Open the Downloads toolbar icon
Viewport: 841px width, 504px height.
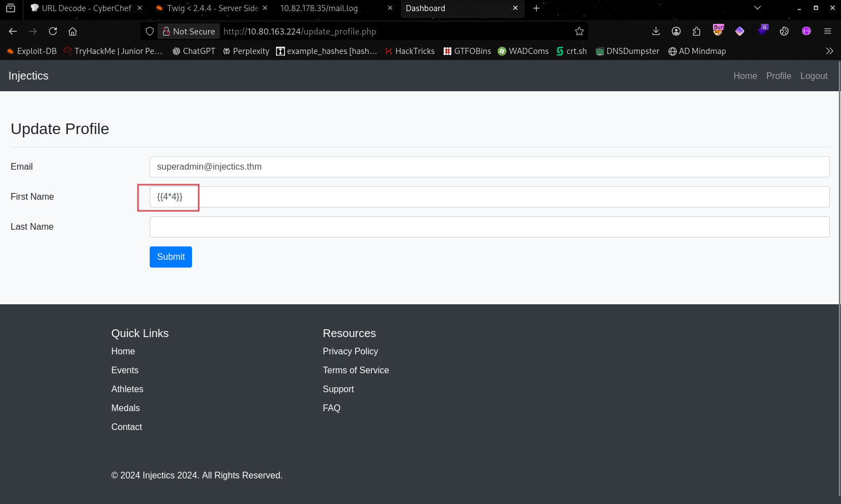[656, 31]
